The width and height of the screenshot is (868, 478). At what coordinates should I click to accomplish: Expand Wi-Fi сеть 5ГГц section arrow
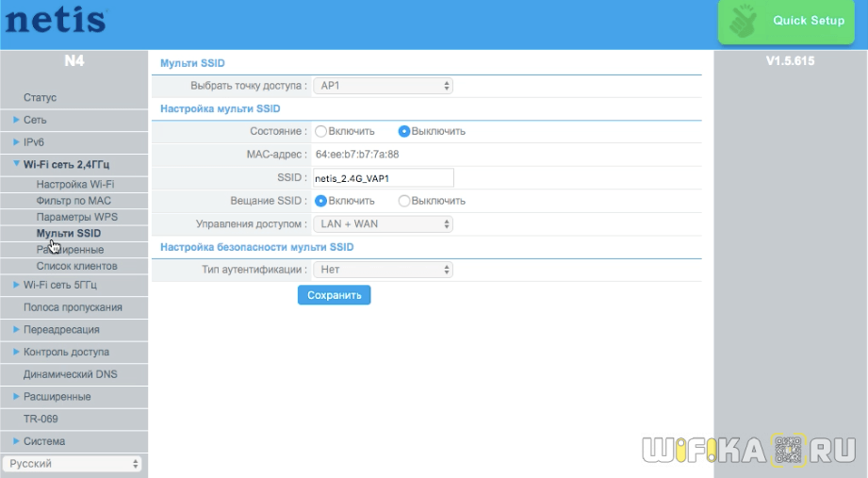pos(16,284)
